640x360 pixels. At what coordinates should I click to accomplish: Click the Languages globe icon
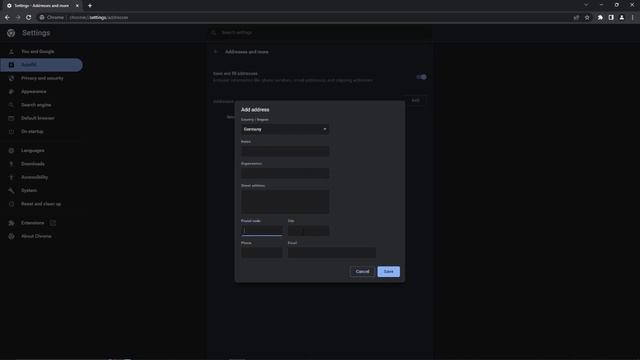[11, 151]
